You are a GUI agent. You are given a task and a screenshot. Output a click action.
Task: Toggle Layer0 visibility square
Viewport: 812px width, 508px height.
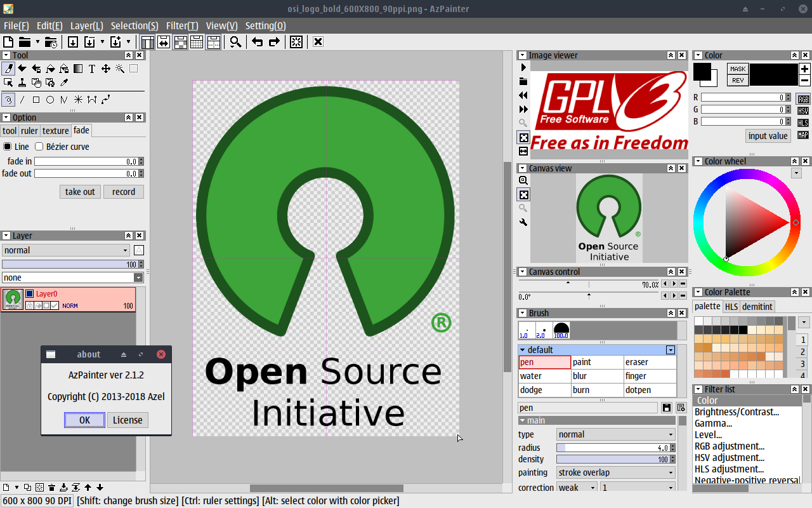click(x=29, y=294)
